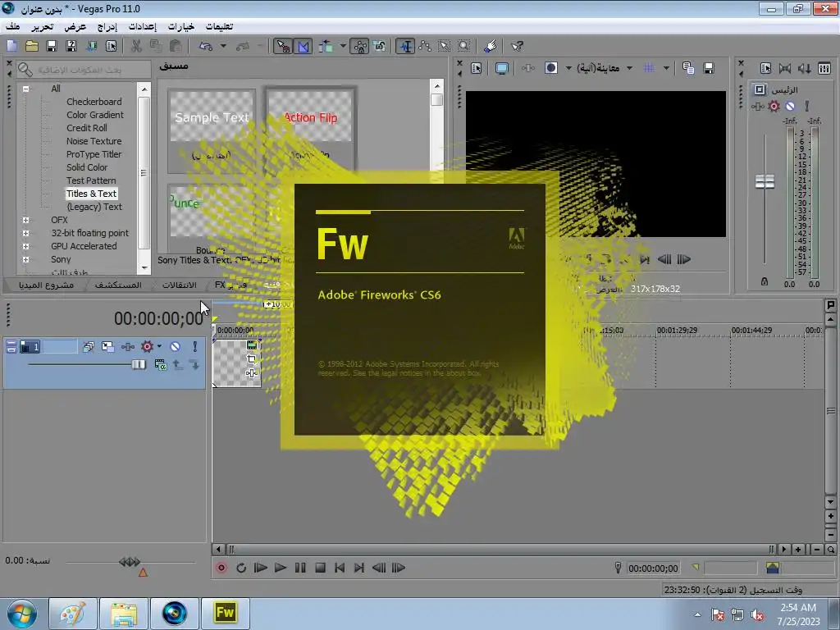Screen dimensions: 840x630
Task: Select the Normal Edit tool
Action: tap(405, 47)
